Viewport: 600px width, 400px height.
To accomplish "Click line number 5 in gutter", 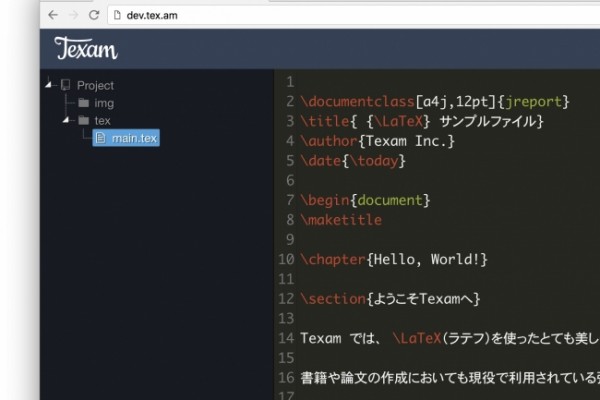I will (290, 161).
